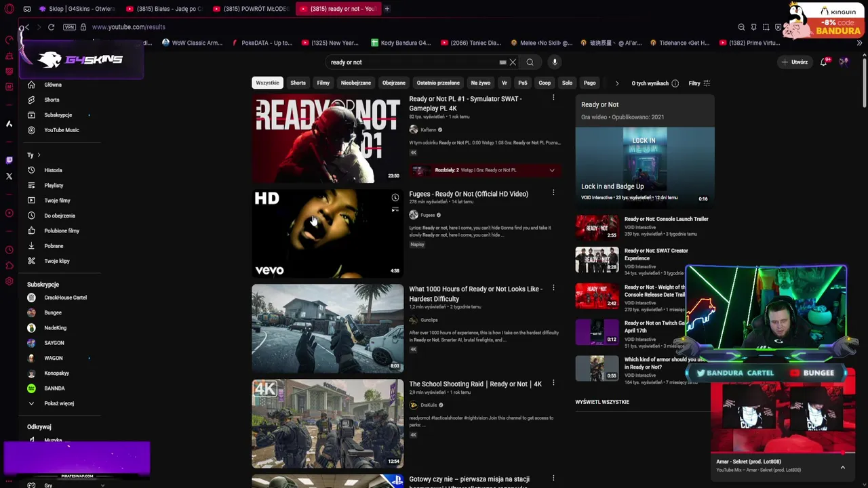This screenshot has width=868, height=488.
Task: Toggle the VPN badge in address bar
Action: tap(69, 27)
